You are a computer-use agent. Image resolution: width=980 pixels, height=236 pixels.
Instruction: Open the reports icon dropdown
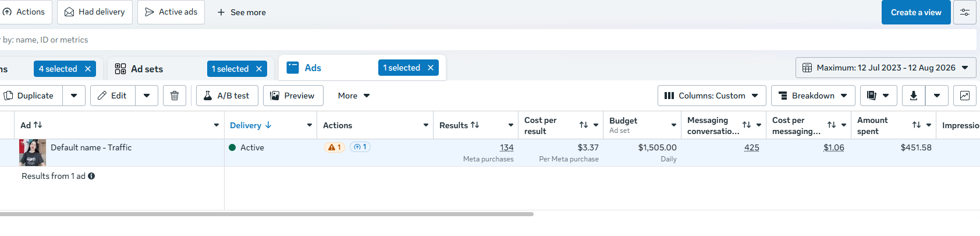click(878, 96)
